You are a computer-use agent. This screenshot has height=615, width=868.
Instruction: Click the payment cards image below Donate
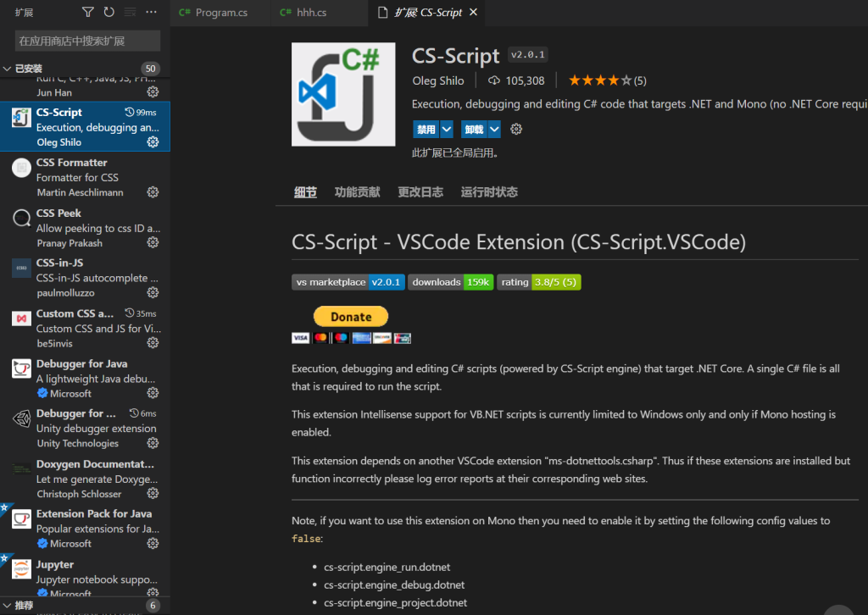coord(351,337)
